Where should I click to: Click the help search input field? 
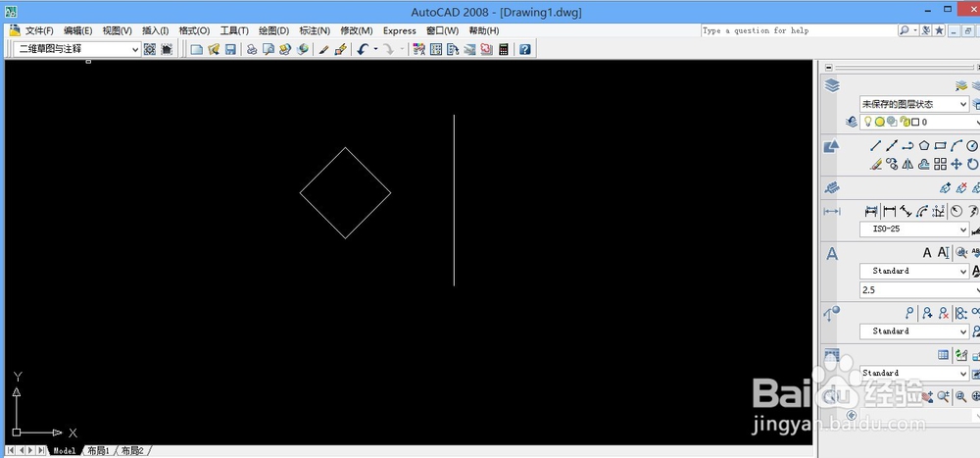coord(799,30)
